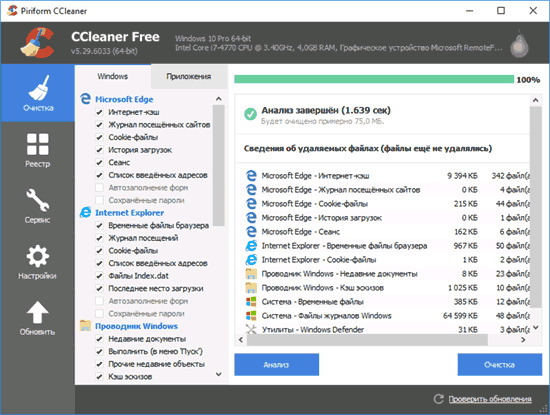
Task: Click folder icon beside Кэш эскизов result
Action: (251, 288)
